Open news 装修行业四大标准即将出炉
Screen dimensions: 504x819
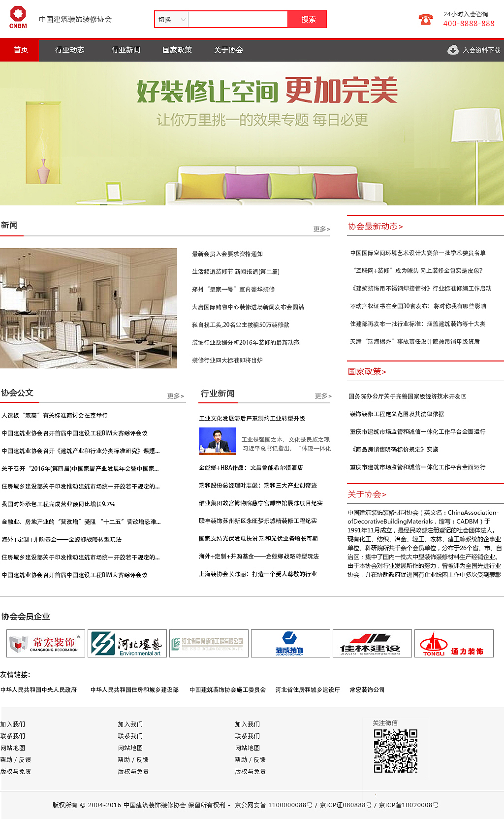point(227,360)
